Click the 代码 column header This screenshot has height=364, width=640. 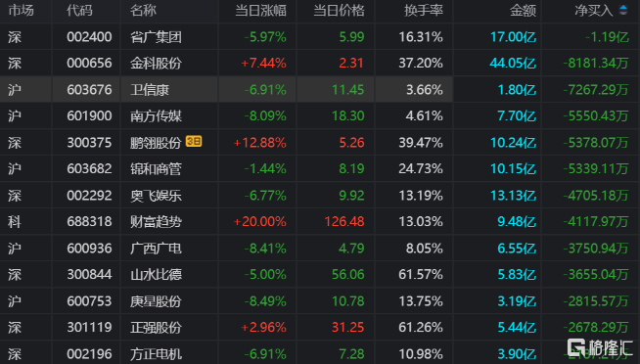pyautogui.click(x=79, y=11)
